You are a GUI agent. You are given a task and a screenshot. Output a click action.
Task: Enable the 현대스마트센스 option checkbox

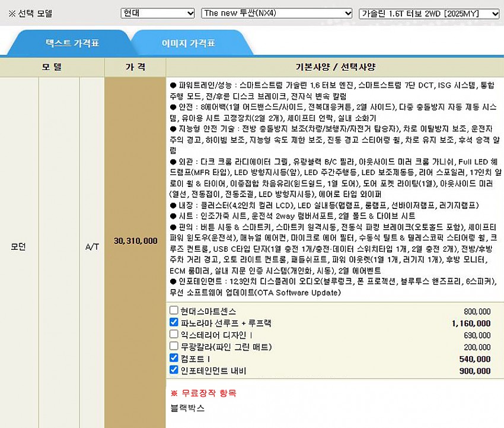174,310
